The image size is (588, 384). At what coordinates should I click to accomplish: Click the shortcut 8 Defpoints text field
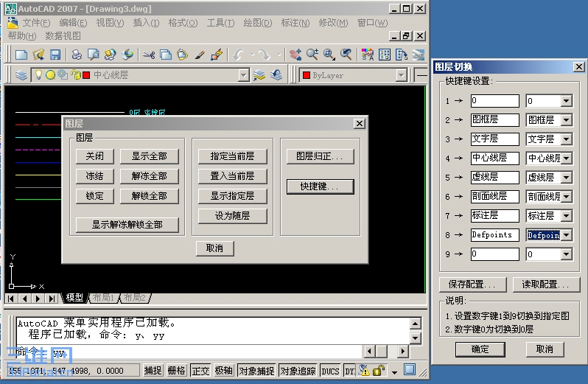click(495, 235)
